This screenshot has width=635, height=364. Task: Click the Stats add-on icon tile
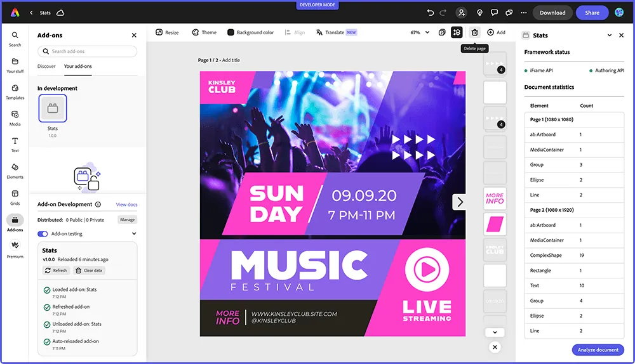point(53,108)
